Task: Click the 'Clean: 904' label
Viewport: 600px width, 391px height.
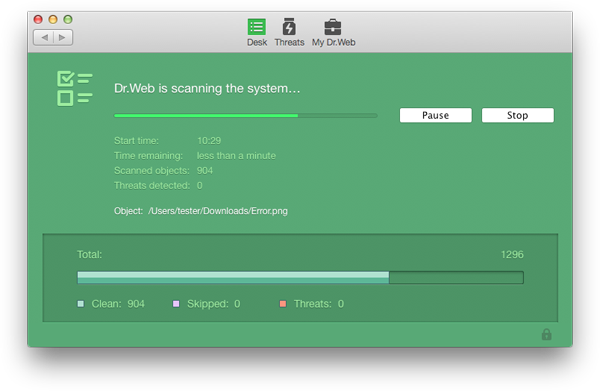Action: pos(118,304)
